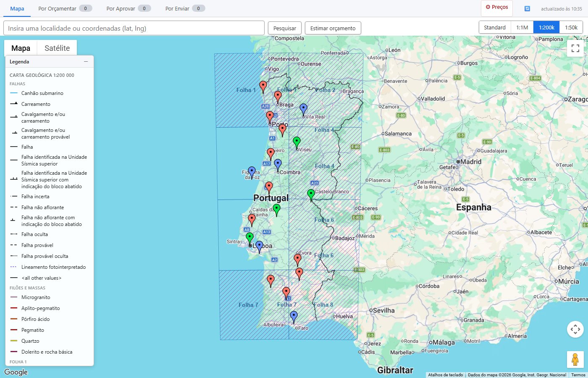Viewport: 588px width, 378px height.
Task: Click the actualizado às 10:35 timestamp
Action: [562, 9]
